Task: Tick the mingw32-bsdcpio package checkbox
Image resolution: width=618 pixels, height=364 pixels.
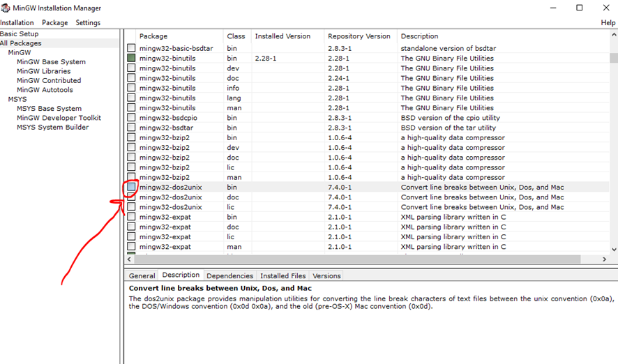Action: click(131, 118)
